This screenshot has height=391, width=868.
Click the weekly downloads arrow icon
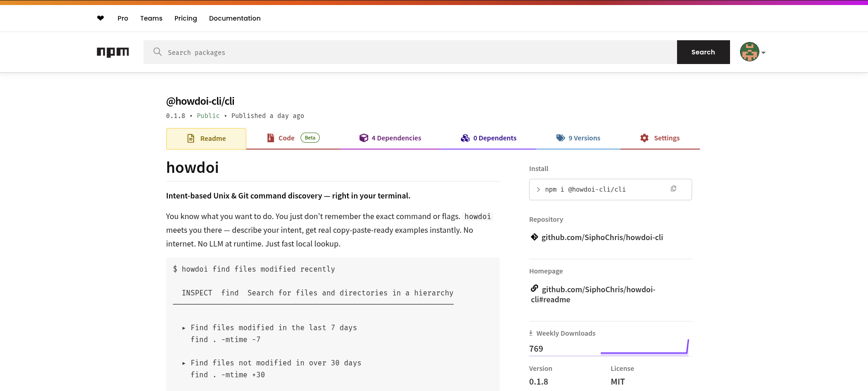click(x=531, y=333)
